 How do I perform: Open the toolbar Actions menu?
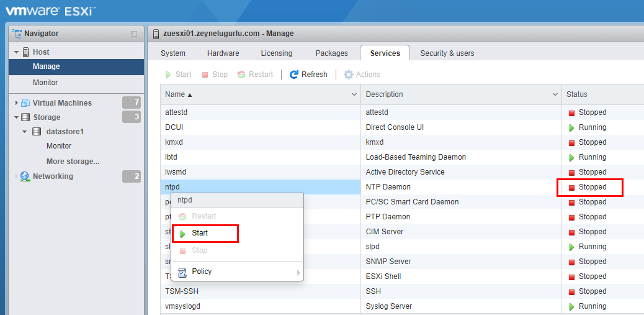(362, 75)
